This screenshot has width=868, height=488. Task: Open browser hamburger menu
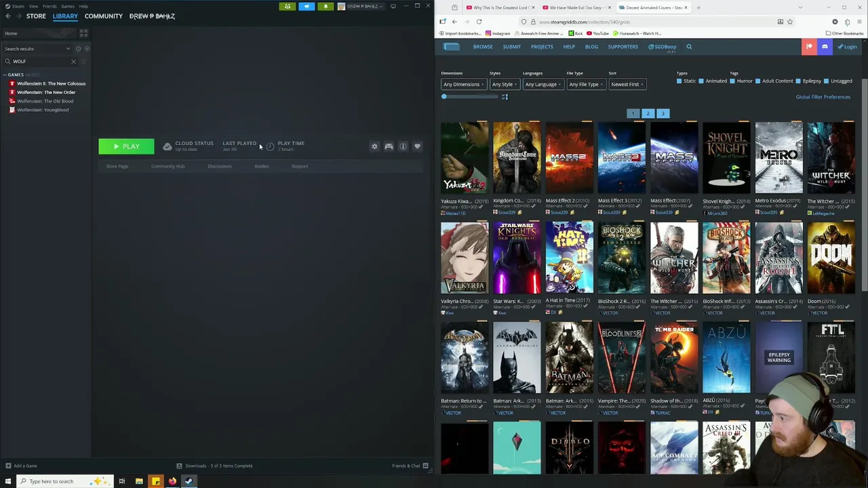858,22
